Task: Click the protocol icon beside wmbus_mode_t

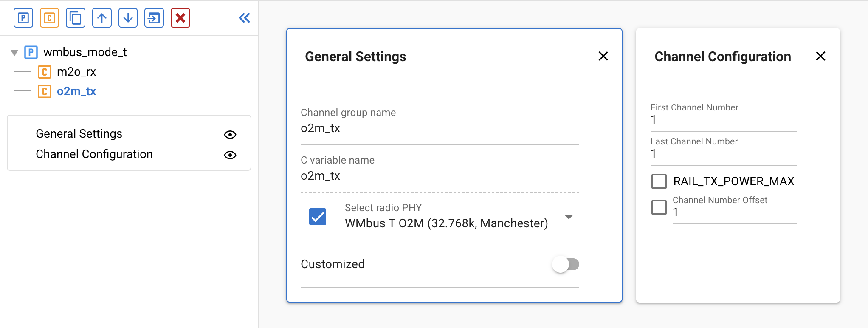Action: 31,52
